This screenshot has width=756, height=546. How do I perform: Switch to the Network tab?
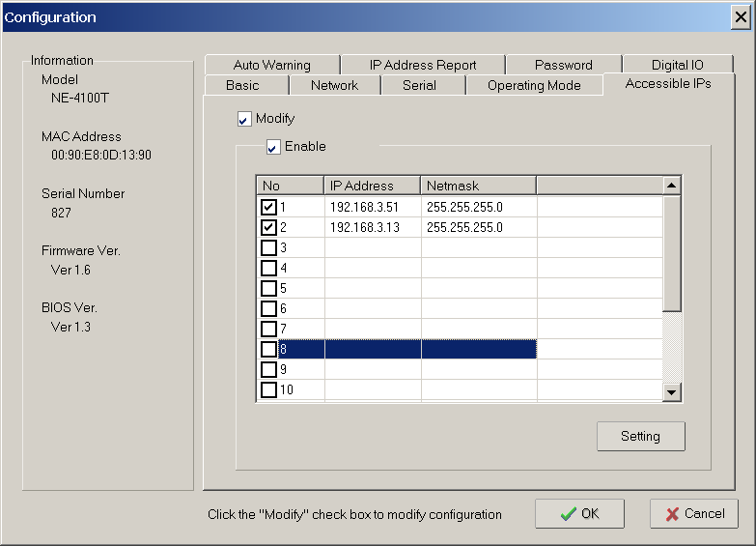(335, 85)
